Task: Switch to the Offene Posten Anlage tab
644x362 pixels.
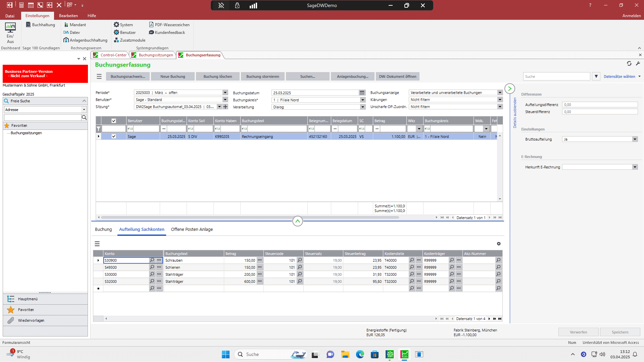Action: click(192, 229)
